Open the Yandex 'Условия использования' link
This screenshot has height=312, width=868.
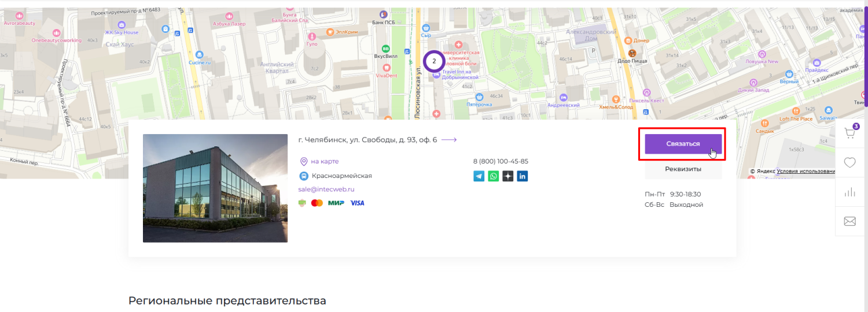(806, 171)
